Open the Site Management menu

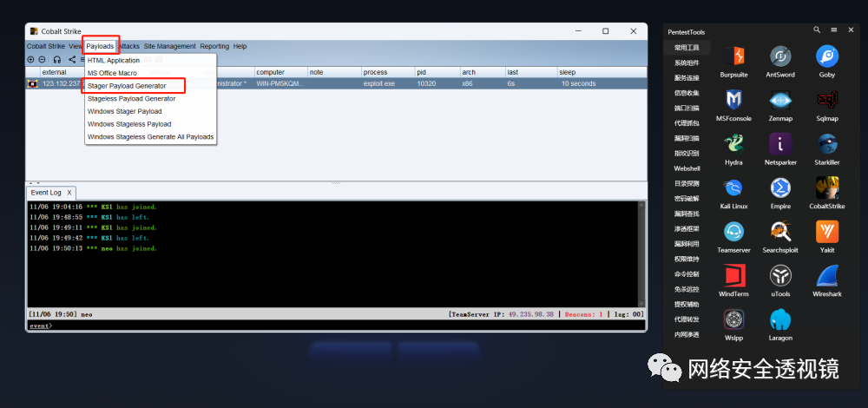(x=169, y=47)
